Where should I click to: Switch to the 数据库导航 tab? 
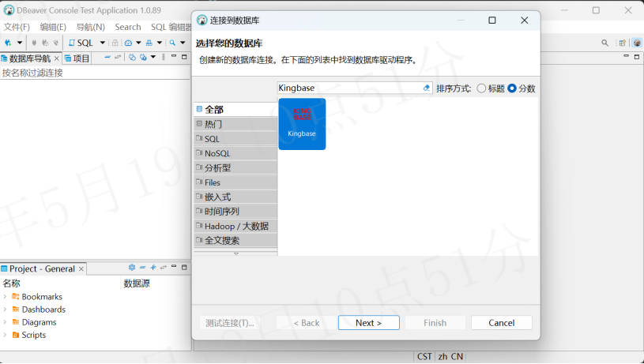[30, 58]
